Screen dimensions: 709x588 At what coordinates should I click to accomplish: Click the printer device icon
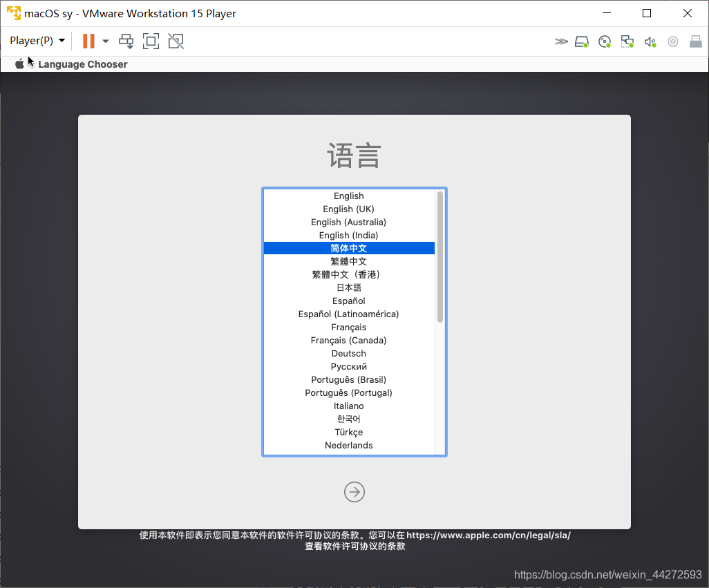click(696, 42)
